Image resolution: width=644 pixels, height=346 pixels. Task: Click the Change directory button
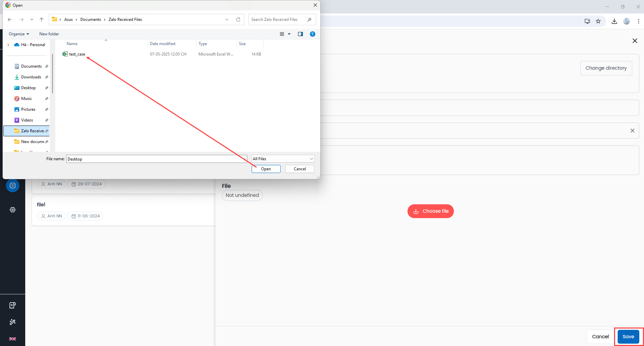click(606, 68)
